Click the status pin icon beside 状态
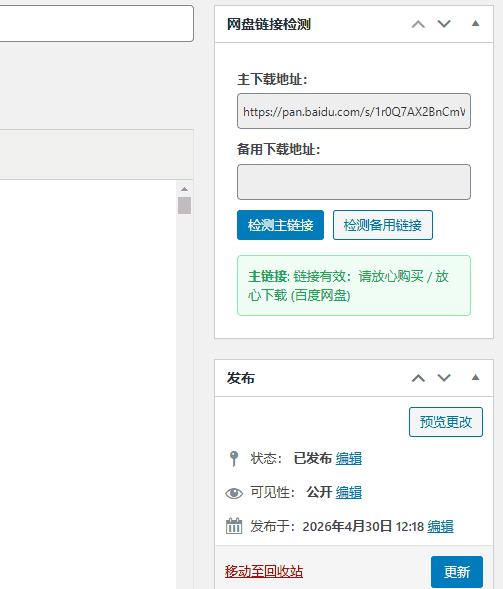 (x=234, y=458)
